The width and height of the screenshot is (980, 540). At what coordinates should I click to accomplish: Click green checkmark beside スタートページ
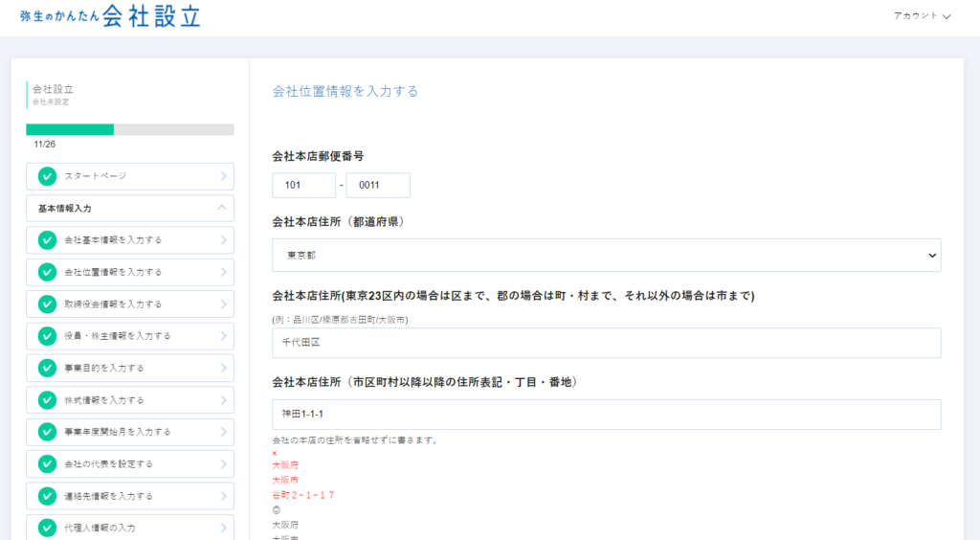pyautogui.click(x=47, y=176)
